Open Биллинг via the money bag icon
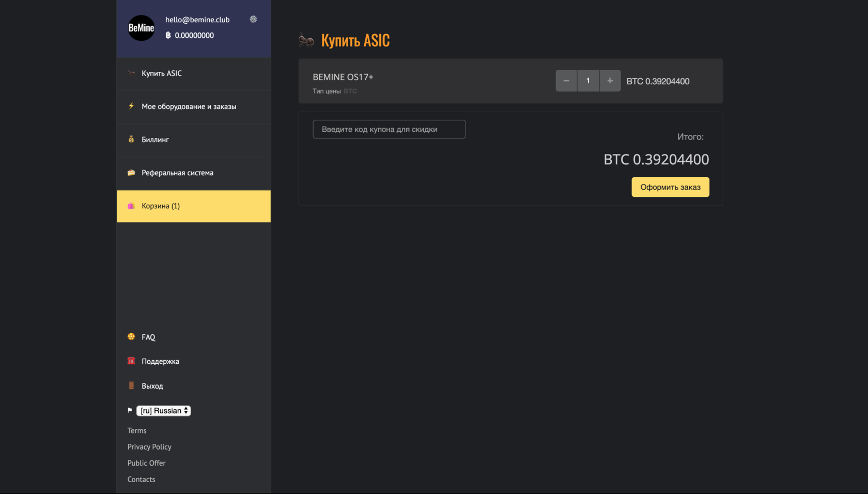Viewport: 868px width, 494px height. pyautogui.click(x=131, y=139)
